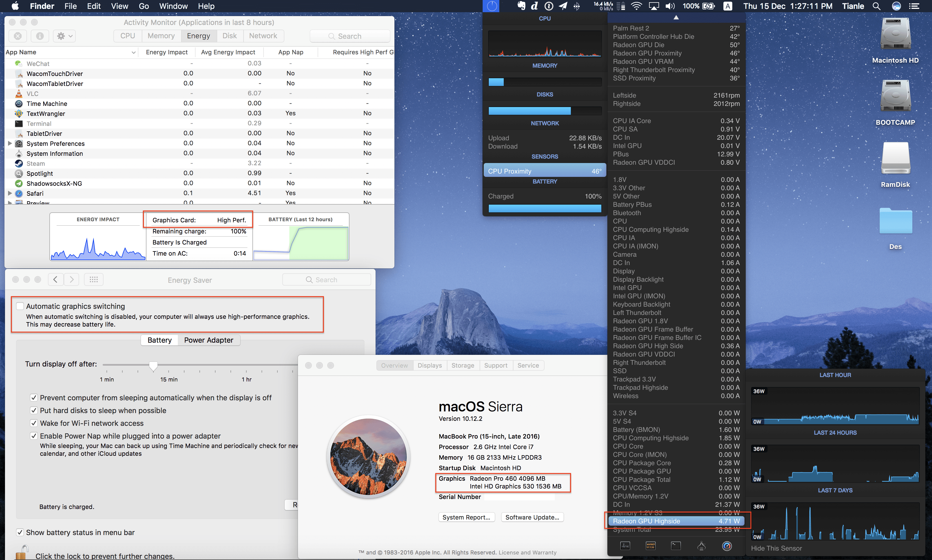Uncheck Wake for Wi-Fi network access
Screen dimensions: 932x560
pyautogui.click(x=34, y=423)
